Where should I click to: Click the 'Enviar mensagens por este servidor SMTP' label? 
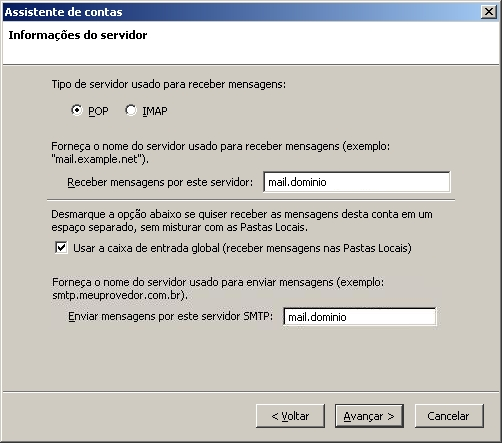coord(170,316)
